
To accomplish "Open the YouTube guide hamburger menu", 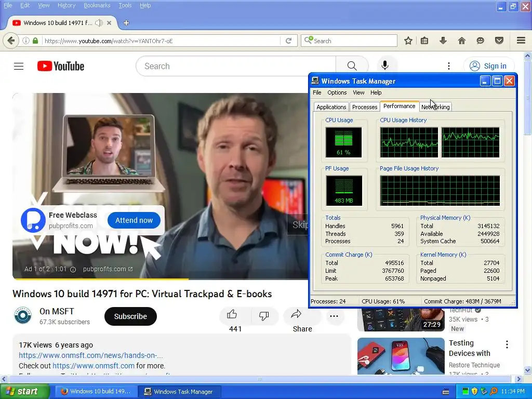I will pos(19,66).
